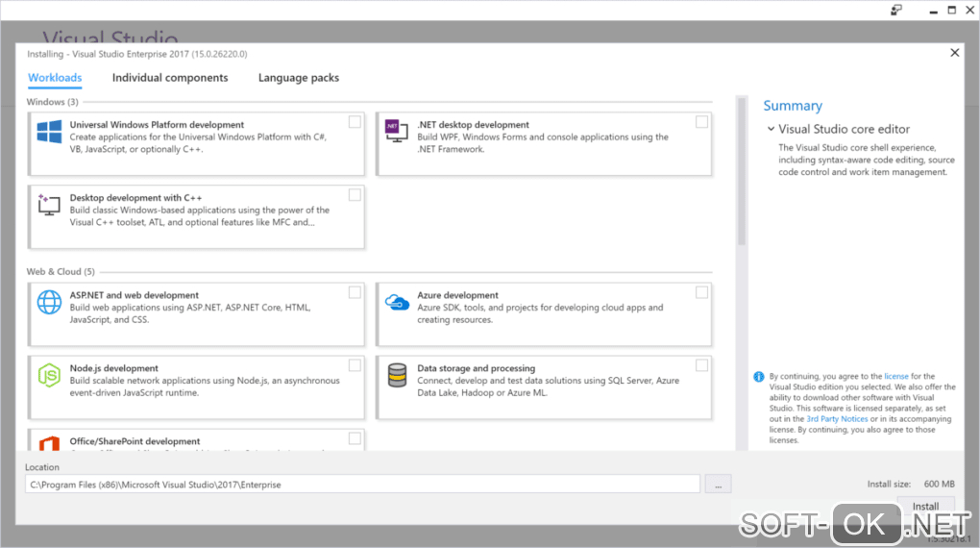Click the Data storage and processing database icon
The image size is (980, 548).
tap(397, 376)
